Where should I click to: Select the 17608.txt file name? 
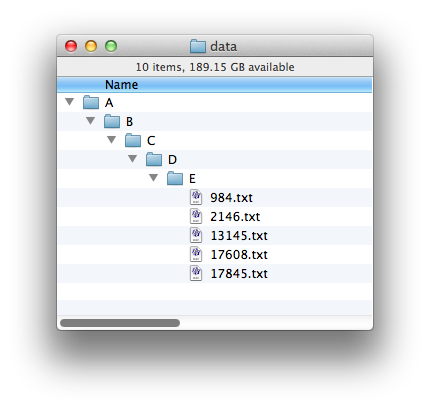[x=239, y=255]
